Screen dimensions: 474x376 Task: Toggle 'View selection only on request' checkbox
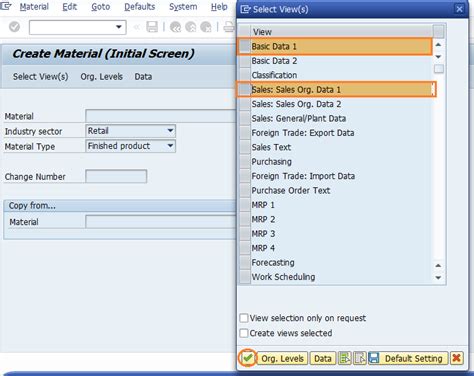(x=244, y=318)
